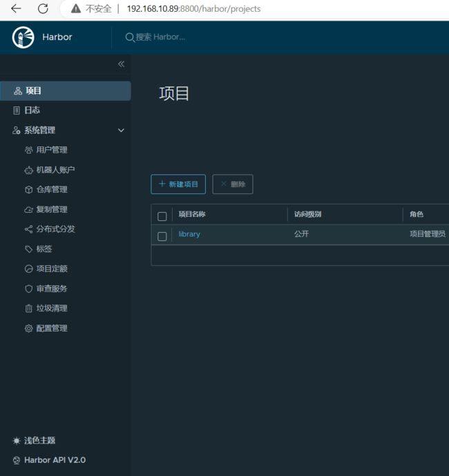Click the browser address bar URL

[193, 9]
